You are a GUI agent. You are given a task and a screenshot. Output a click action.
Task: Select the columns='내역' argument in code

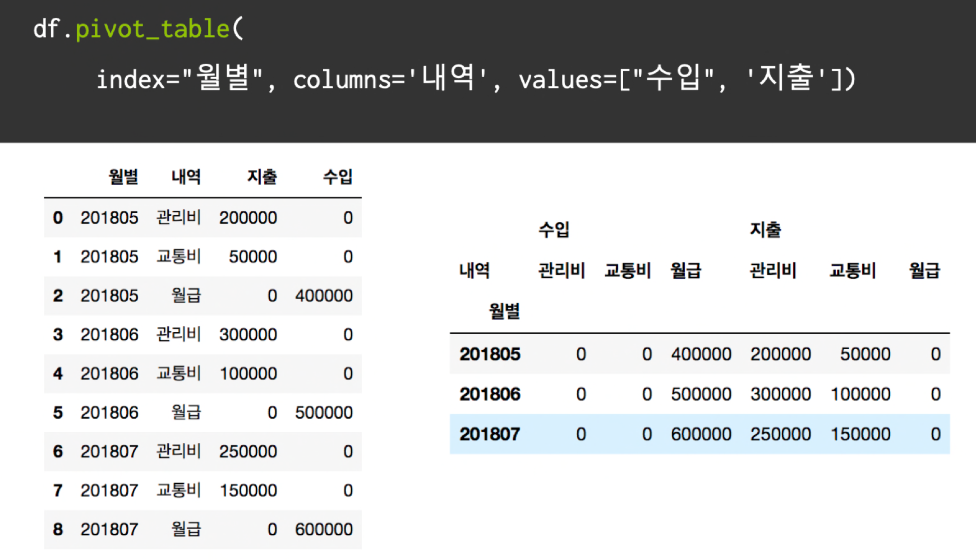point(390,78)
